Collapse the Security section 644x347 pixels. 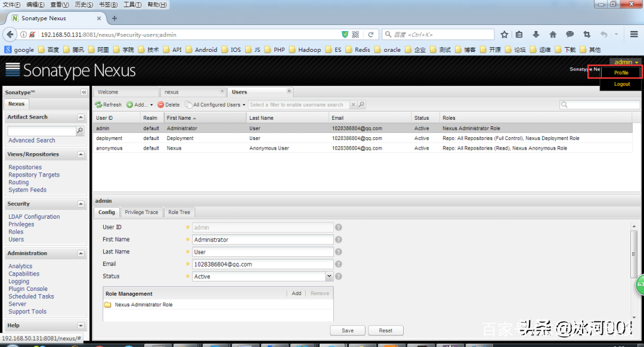(x=81, y=204)
